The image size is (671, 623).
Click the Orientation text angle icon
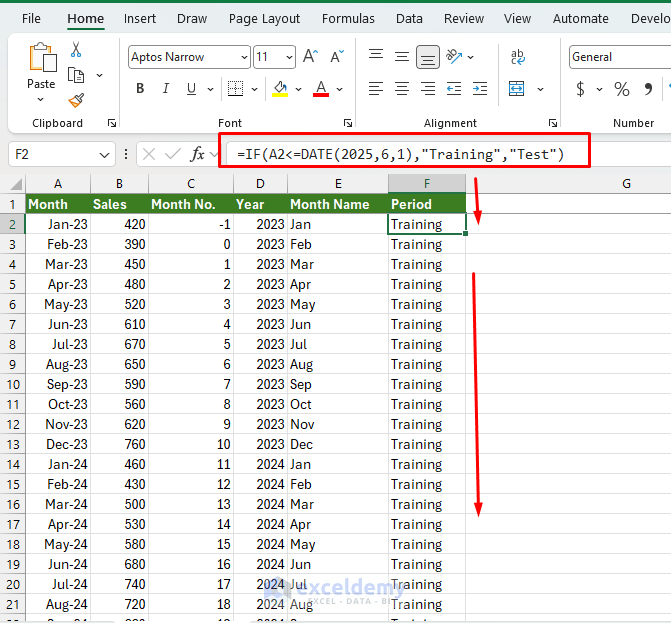point(454,56)
